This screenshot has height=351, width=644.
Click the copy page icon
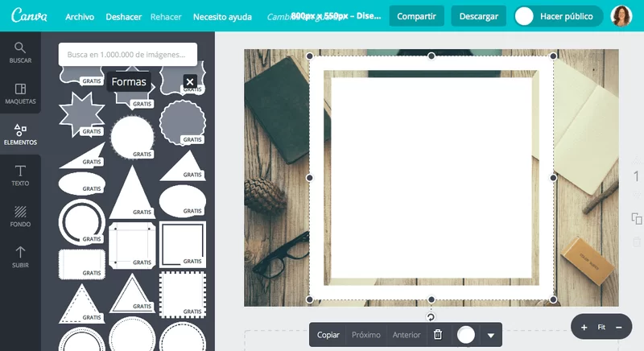click(637, 218)
